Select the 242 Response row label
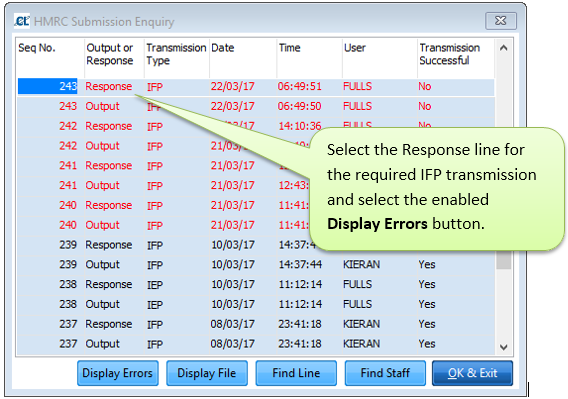 [109, 126]
